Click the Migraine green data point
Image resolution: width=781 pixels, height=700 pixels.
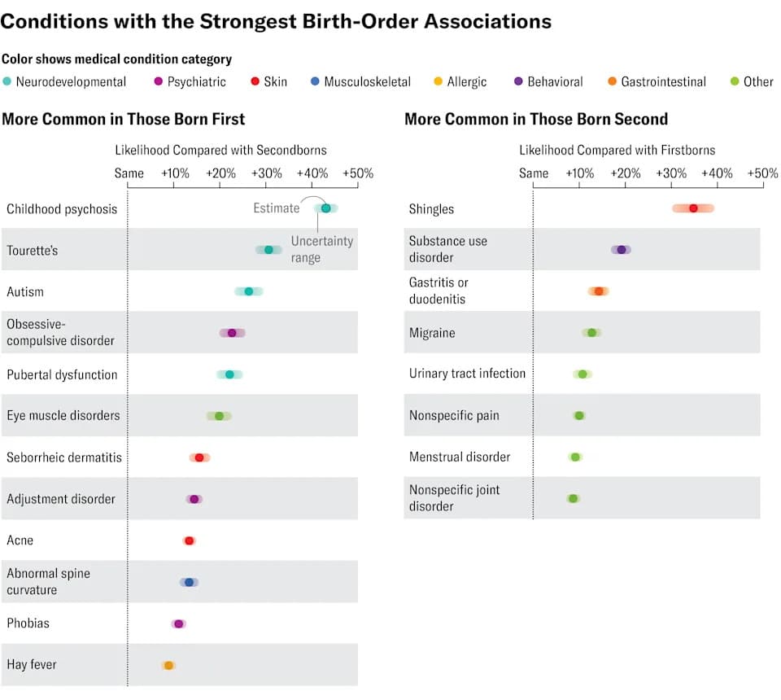[x=591, y=332]
